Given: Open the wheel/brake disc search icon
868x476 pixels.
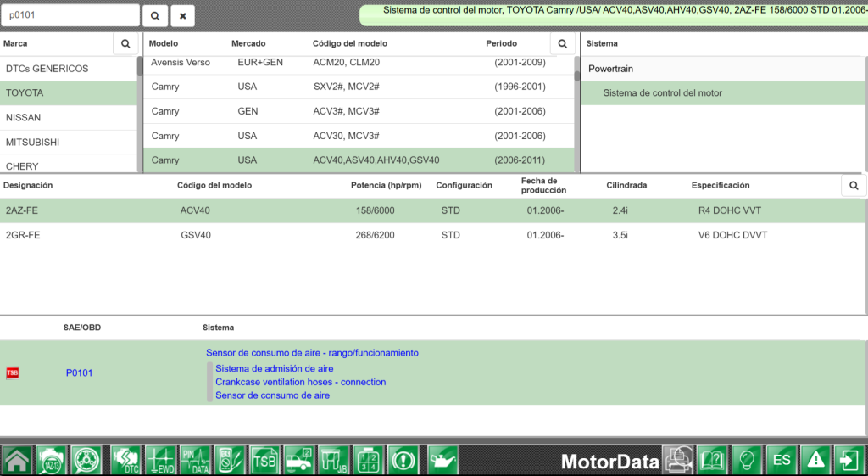Looking at the screenshot, I should tap(86, 460).
